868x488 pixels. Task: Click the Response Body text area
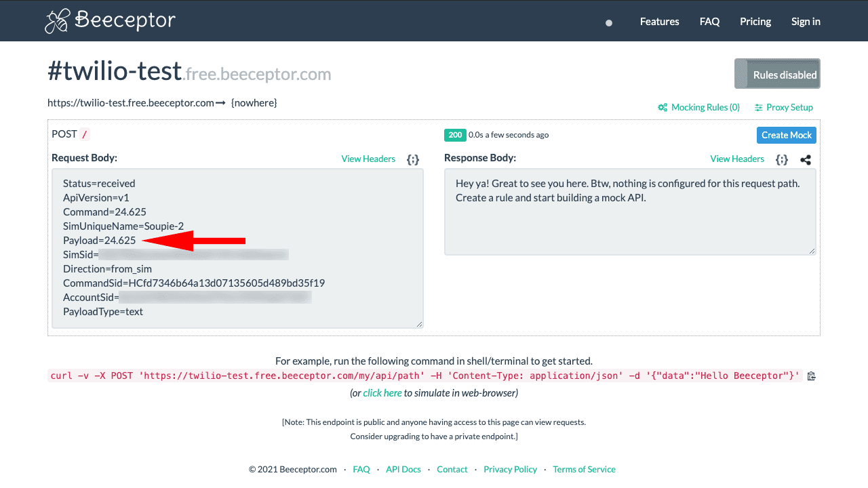(x=629, y=224)
